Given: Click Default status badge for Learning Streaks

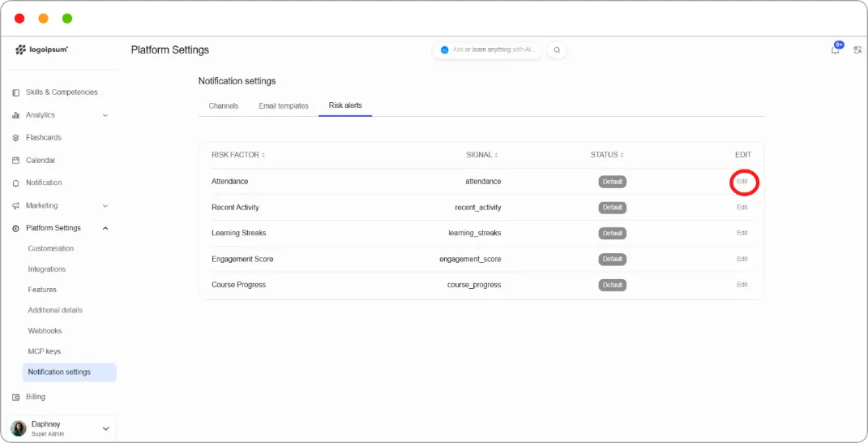Looking at the screenshot, I should pyautogui.click(x=612, y=234).
